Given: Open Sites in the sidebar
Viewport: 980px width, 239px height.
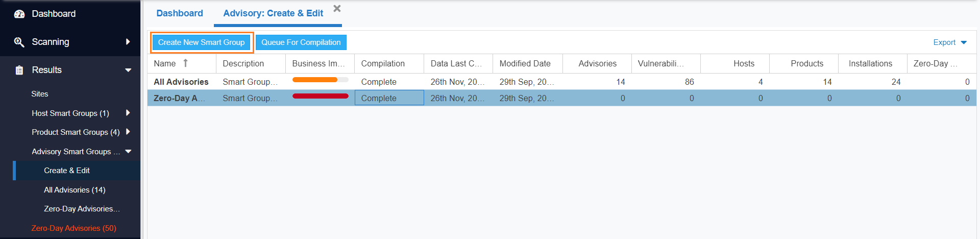Looking at the screenshot, I should pos(40,94).
